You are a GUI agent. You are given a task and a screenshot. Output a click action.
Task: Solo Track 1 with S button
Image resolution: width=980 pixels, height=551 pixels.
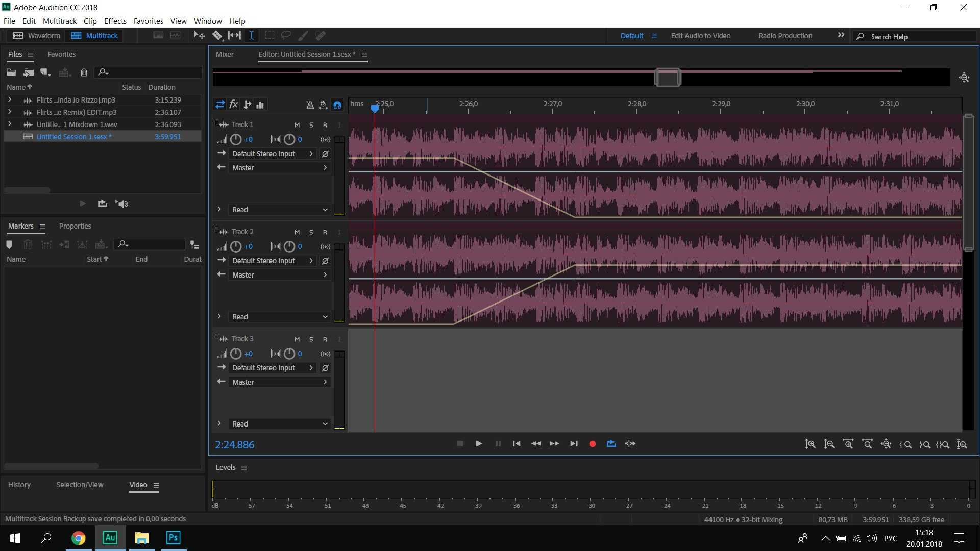(311, 125)
